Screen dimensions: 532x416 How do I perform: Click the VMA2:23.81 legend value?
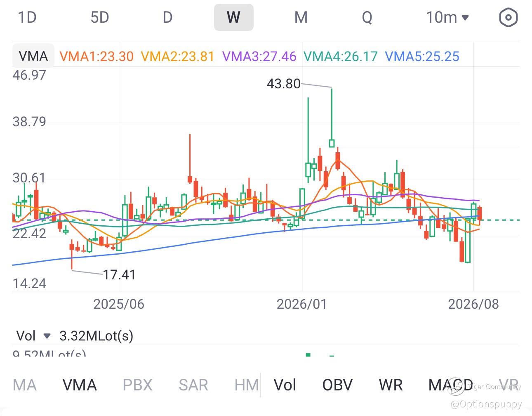point(178,56)
